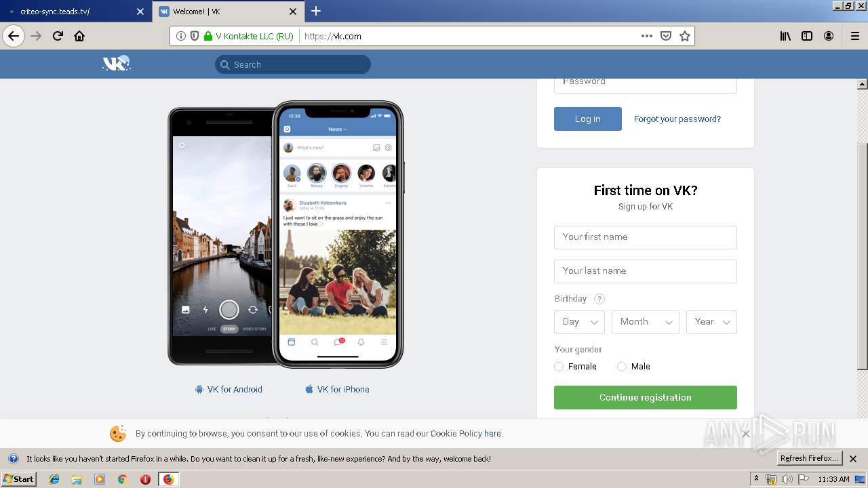This screenshot has width=868, height=488.
Task: Launch Opera from the taskbar
Action: pos(145,479)
